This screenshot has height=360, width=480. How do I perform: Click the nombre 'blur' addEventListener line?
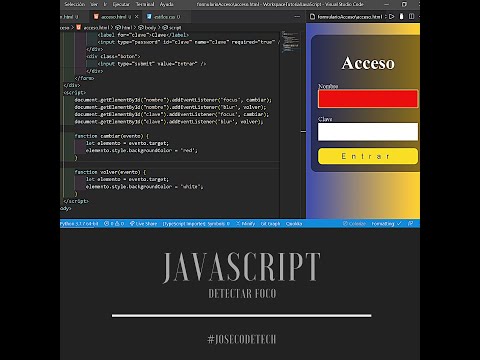(x=170, y=107)
